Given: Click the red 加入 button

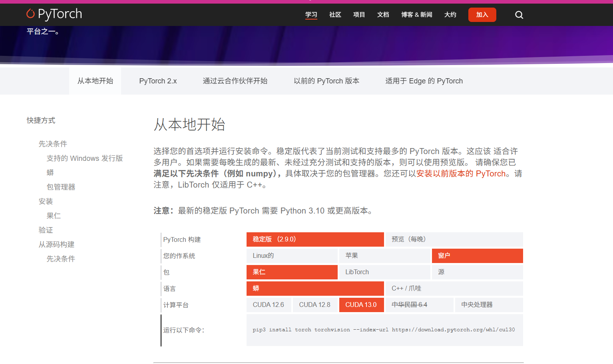Looking at the screenshot, I should 482,15.
